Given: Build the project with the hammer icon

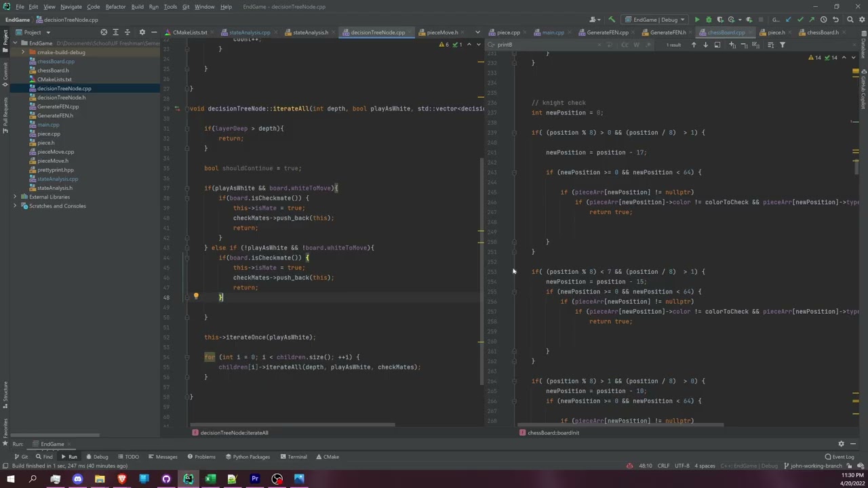Looking at the screenshot, I should coord(612,20).
